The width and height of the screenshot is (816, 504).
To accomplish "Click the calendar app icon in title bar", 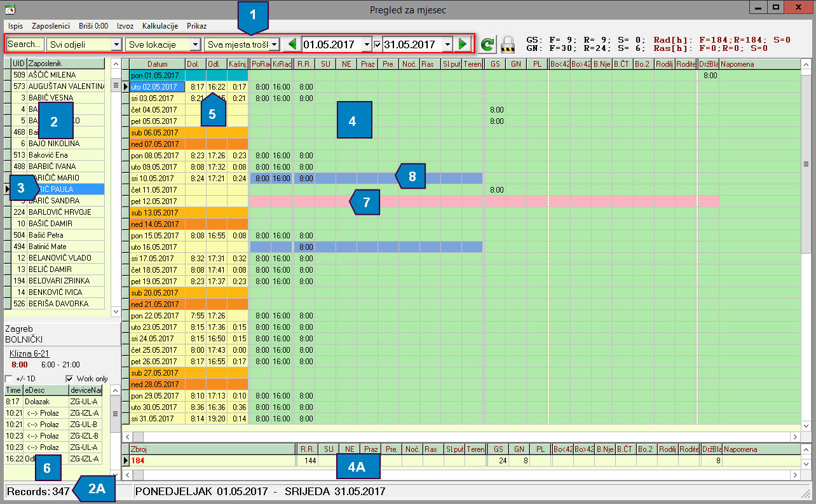I will point(10,9).
